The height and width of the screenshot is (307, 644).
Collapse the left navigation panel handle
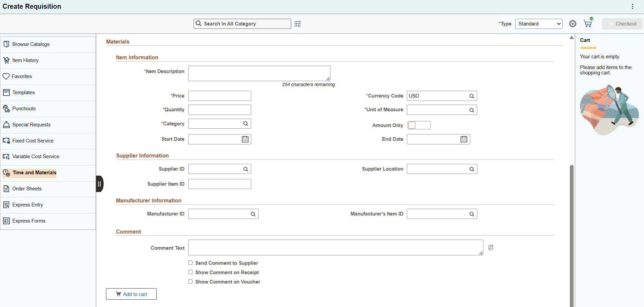(x=100, y=184)
